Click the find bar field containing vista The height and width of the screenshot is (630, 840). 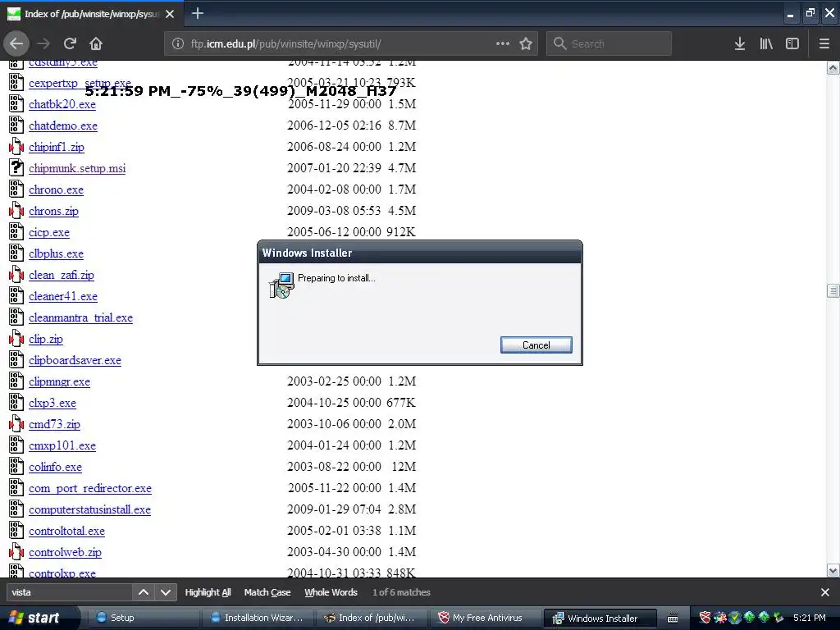[x=69, y=592]
